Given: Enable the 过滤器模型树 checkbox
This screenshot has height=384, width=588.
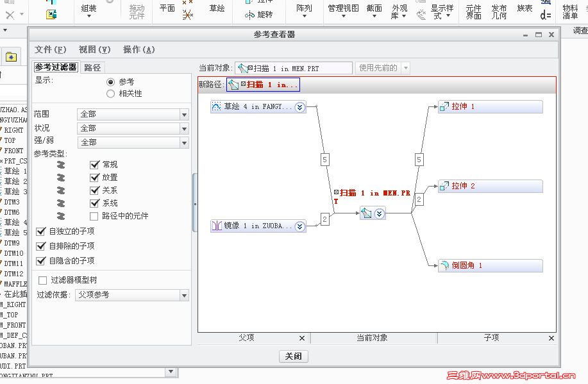Looking at the screenshot, I should click(x=43, y=280).
